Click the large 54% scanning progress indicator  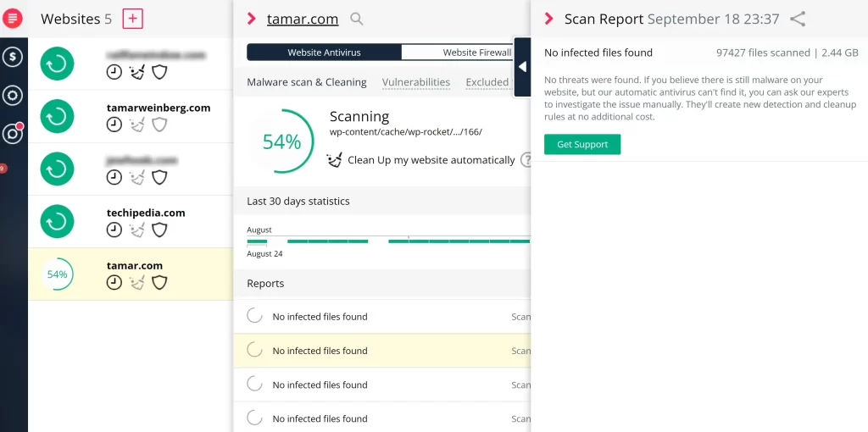point(281,142)
